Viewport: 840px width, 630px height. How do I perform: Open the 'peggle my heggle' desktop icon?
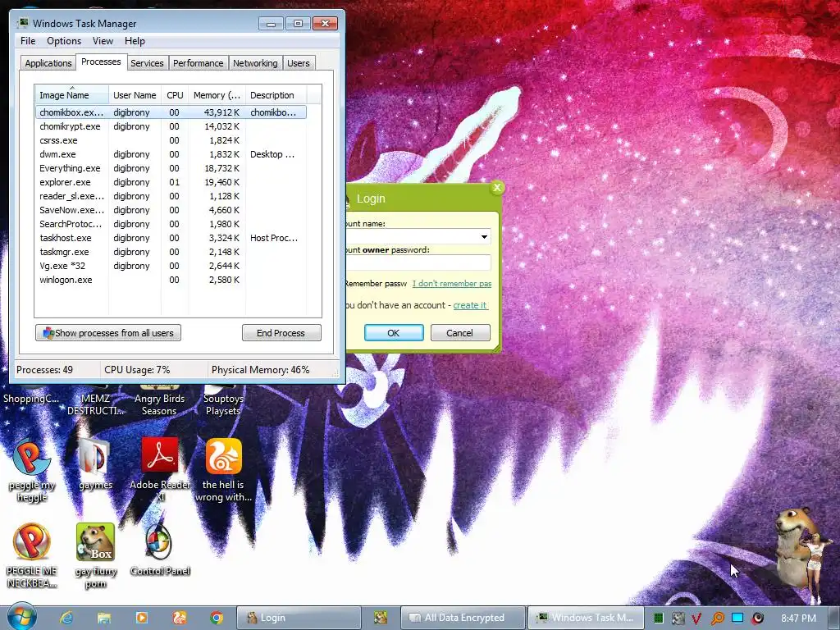(32, 470)
